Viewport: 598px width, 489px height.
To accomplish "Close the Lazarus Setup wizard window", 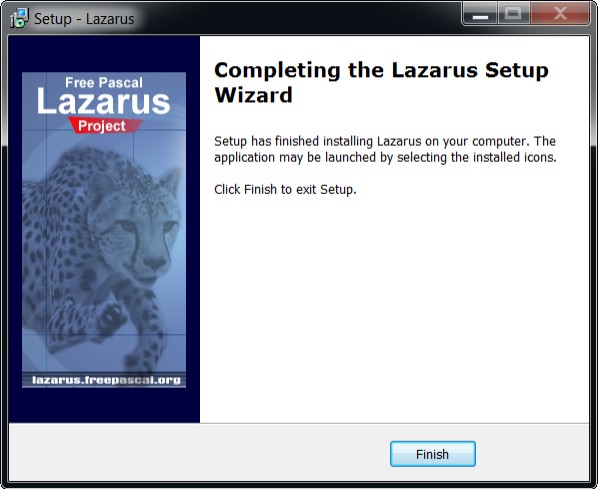I will point(560,14).
